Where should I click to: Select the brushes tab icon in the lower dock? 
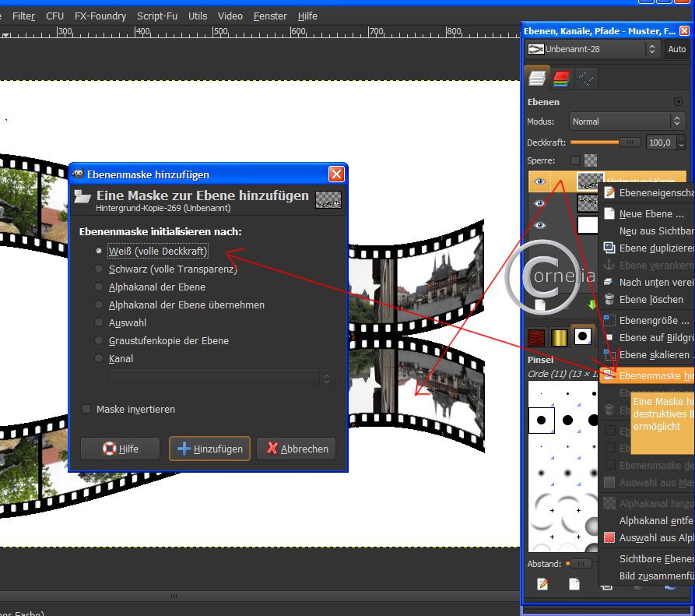(581, 336)
